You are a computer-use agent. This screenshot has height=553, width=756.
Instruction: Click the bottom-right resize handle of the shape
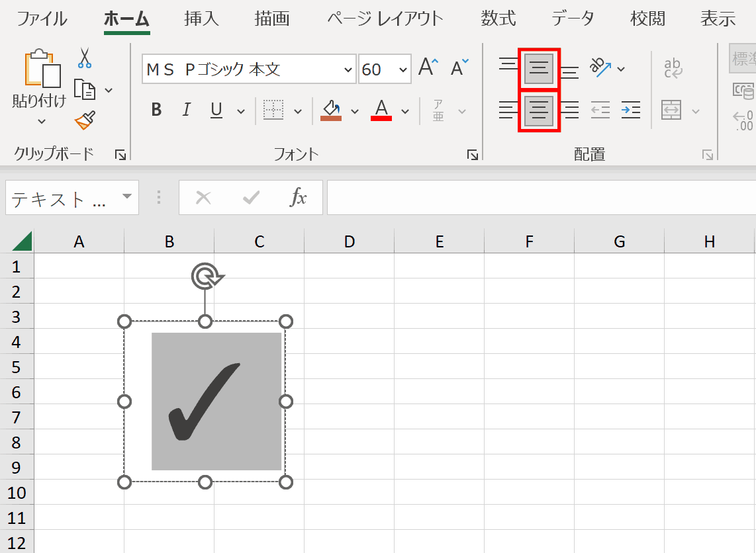(286, 482)
